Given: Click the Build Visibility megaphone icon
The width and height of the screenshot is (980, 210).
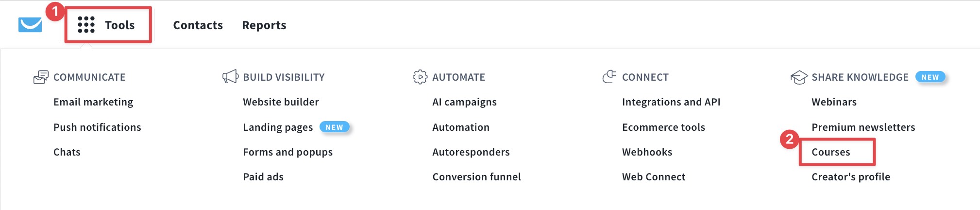Looking at the screenshot, I should [230, 77].
